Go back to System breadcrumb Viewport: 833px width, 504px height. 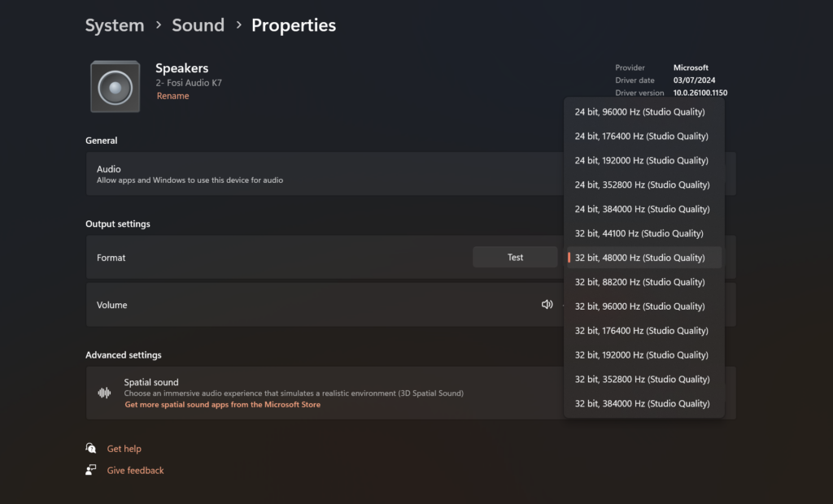tap(115, 25)
